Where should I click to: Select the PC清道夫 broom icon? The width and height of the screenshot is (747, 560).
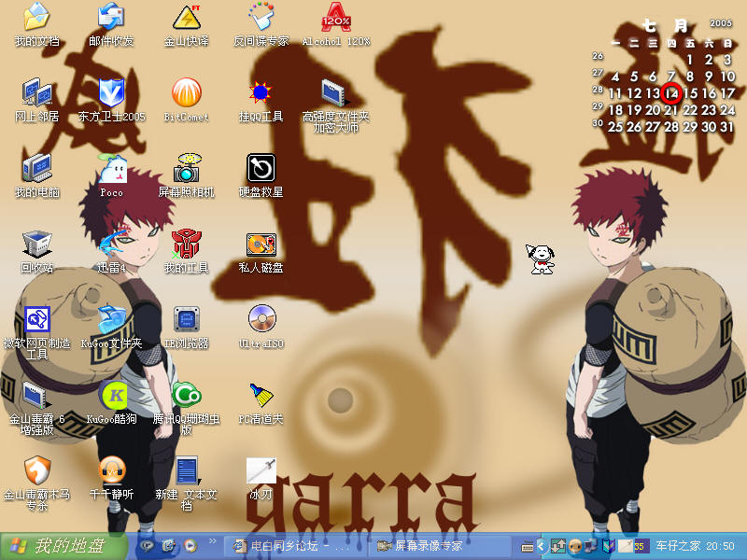tap(261, 396)
